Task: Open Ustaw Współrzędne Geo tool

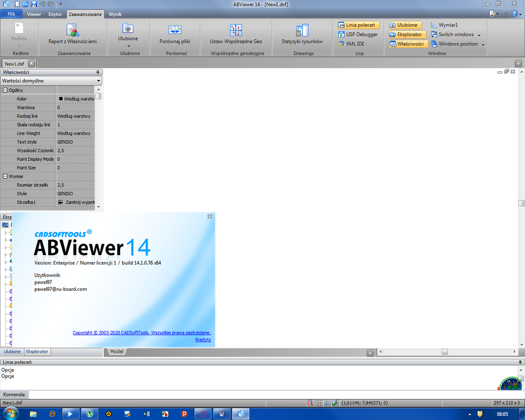Action: 236,34
